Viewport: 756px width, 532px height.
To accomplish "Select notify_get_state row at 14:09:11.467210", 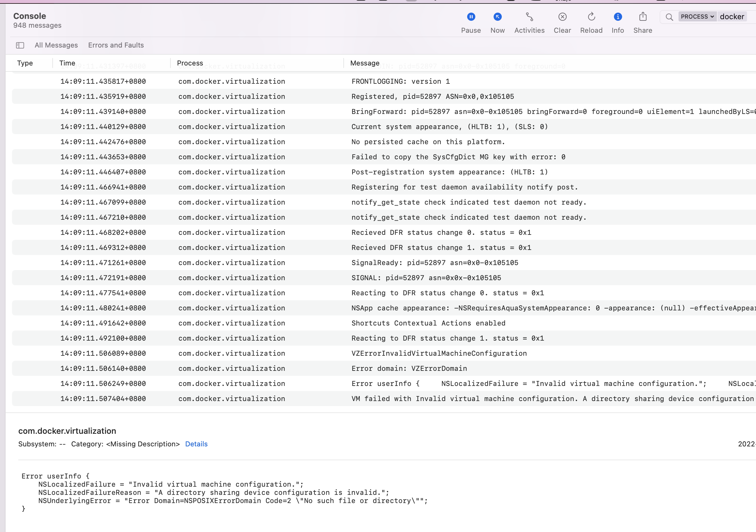I will 384,218.
